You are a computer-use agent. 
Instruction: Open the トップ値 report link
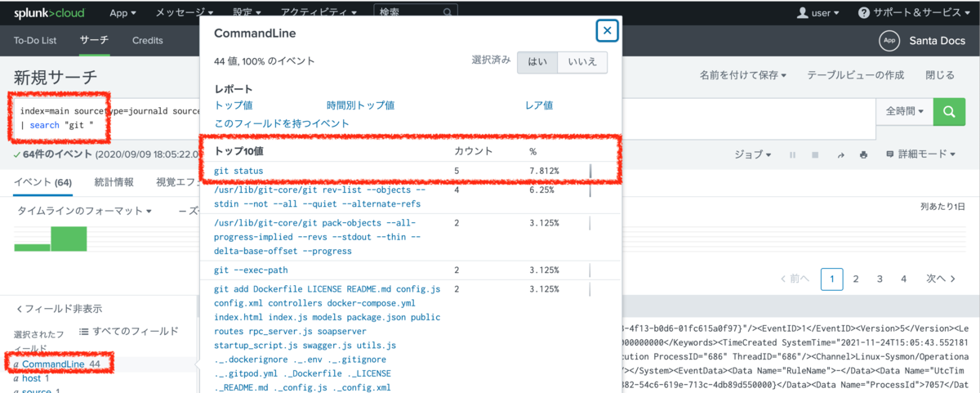[x=234, y=105]
